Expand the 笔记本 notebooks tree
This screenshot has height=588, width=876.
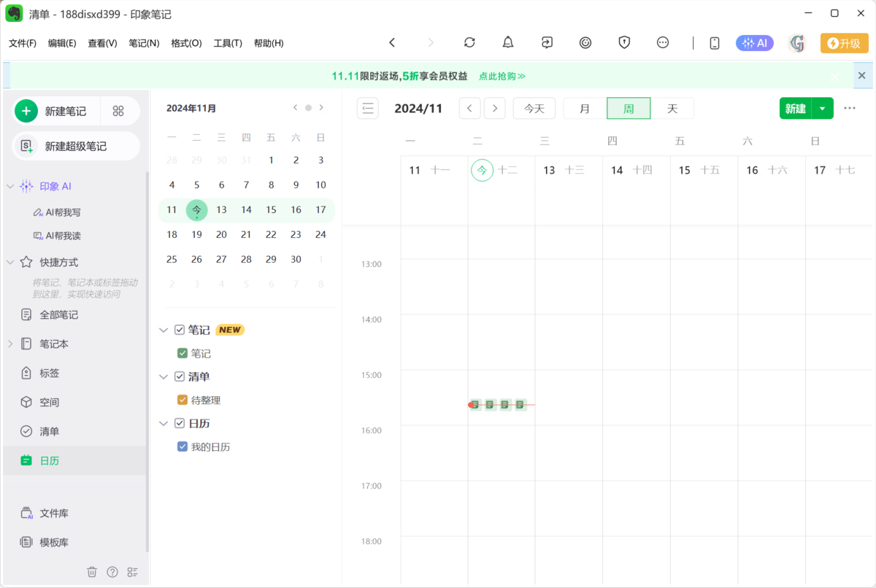pyautogui.click(x=10, y=344)
